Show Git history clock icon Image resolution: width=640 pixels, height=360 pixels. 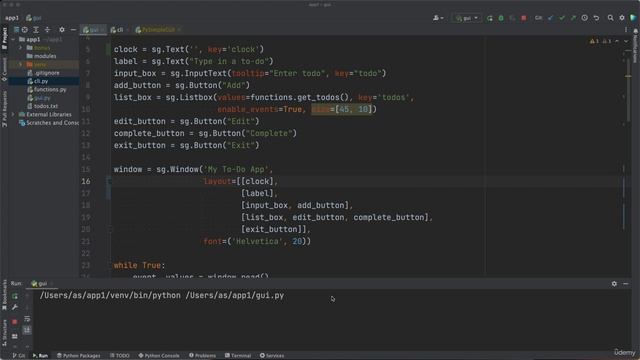point(584,18)
